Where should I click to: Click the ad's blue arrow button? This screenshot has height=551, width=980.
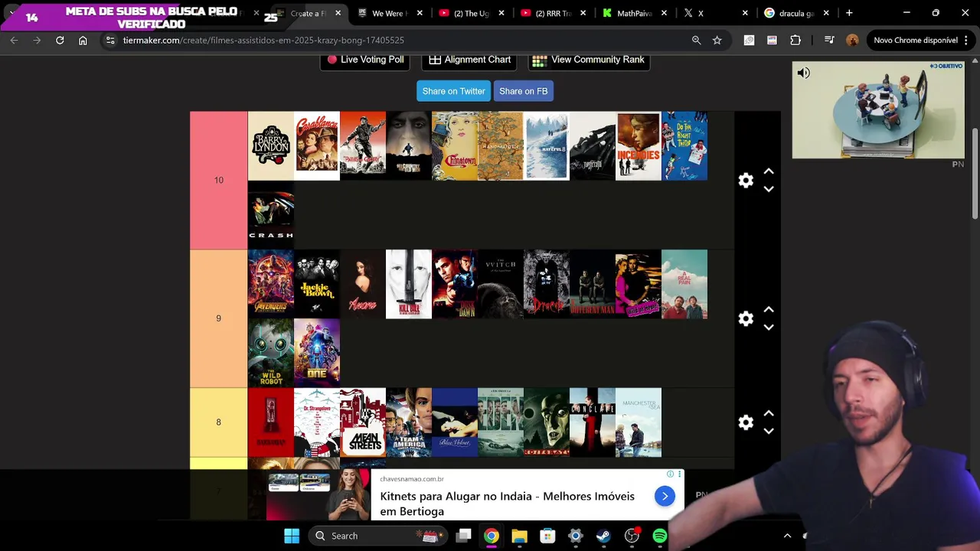(665, 496)
